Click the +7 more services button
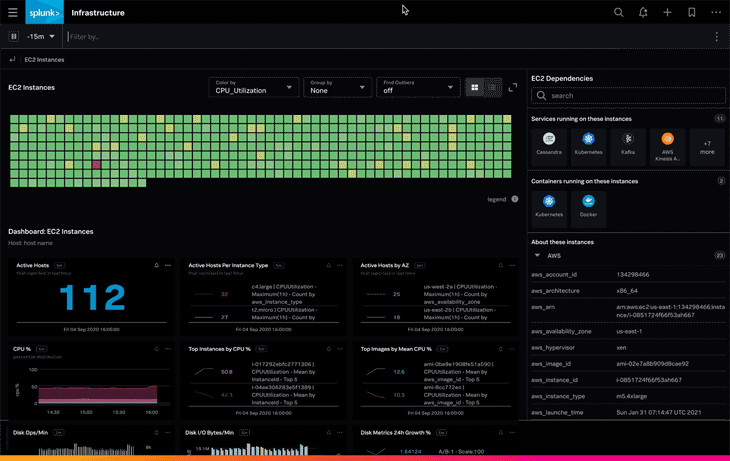Screen dimensions: 730x461 (x=707, y=147)
